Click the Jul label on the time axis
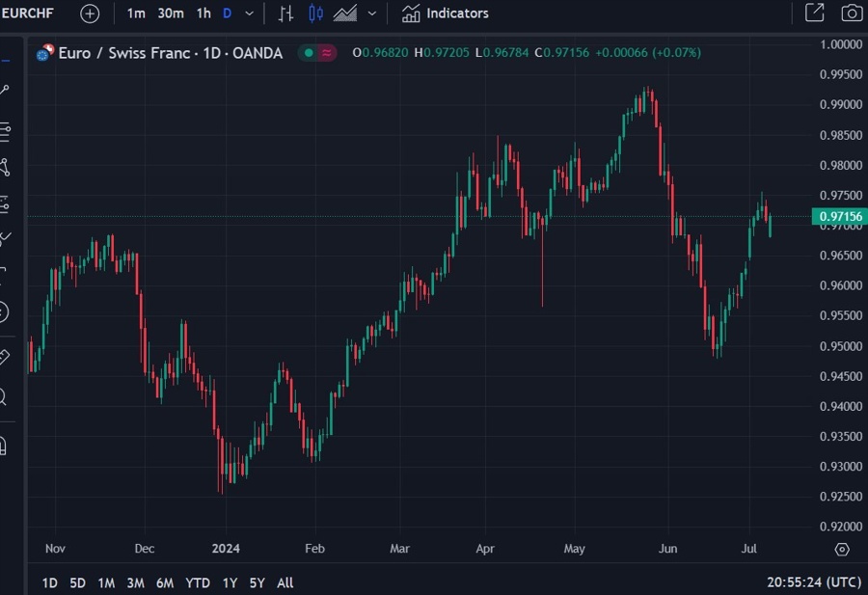The image size is (868, 595). click(749, 549)
